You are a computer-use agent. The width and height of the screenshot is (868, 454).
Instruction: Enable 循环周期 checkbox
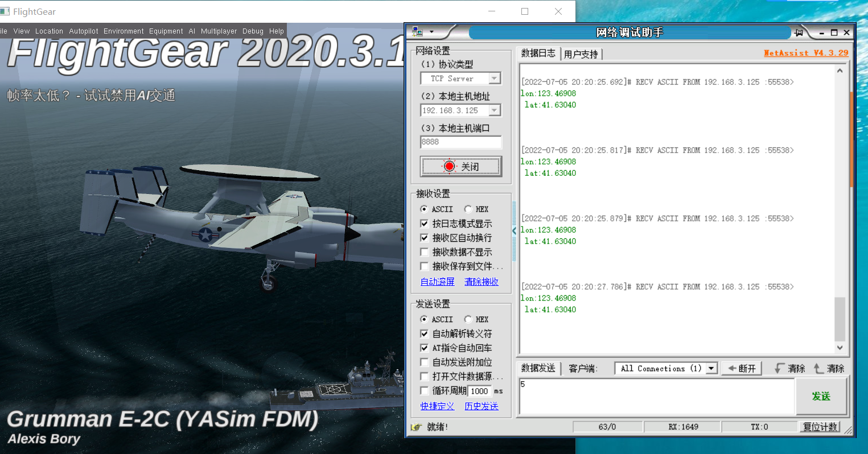[x=424, y=391]
